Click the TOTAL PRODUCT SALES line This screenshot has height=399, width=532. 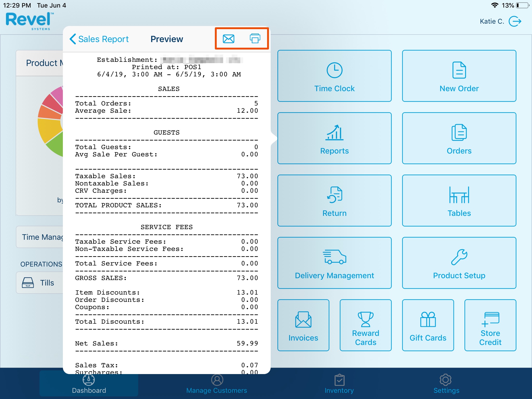(167, 205)
